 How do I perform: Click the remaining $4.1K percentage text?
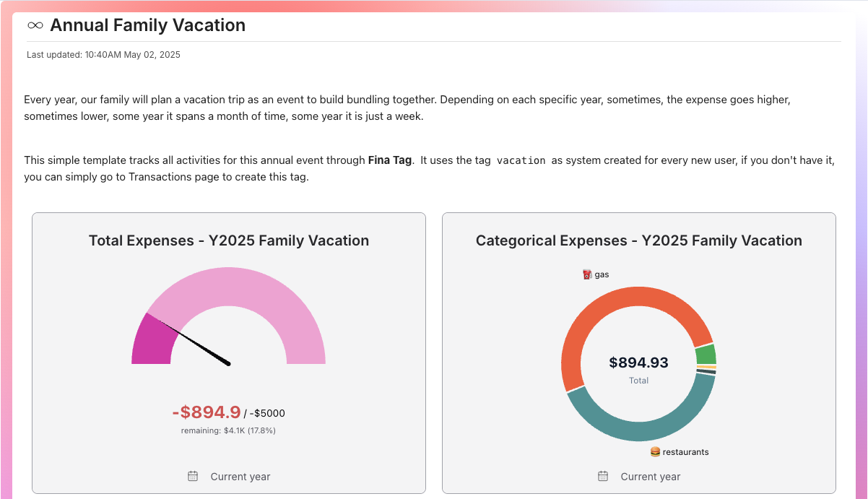tap(228, 430)
